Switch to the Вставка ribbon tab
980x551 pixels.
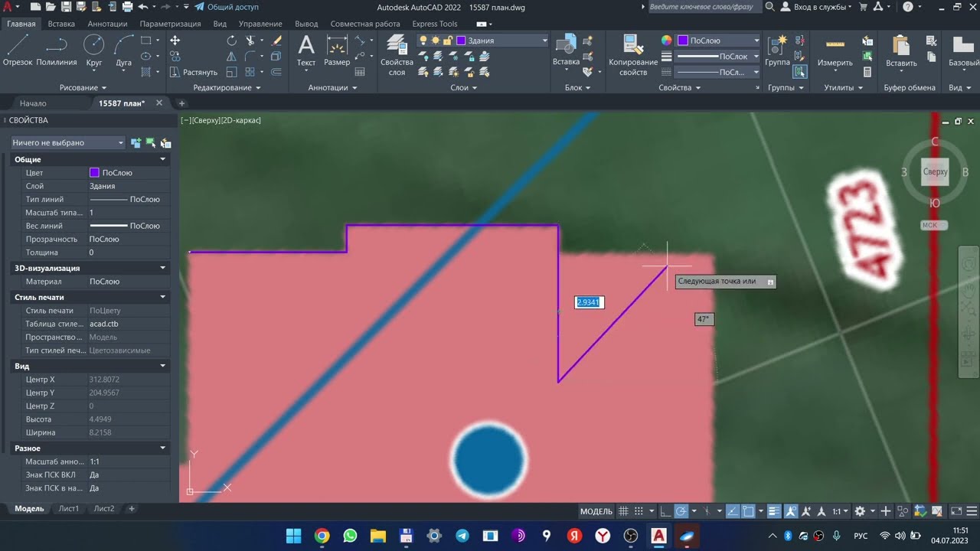coord(61,24)
